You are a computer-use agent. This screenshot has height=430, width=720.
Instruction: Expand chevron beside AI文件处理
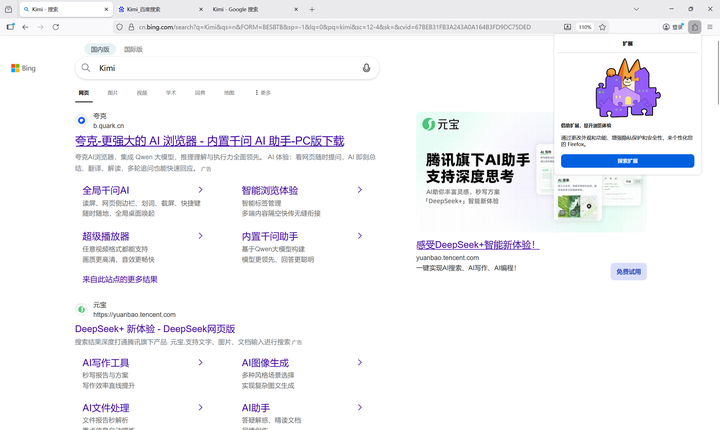pyautogui.click(x=200, y=407)
